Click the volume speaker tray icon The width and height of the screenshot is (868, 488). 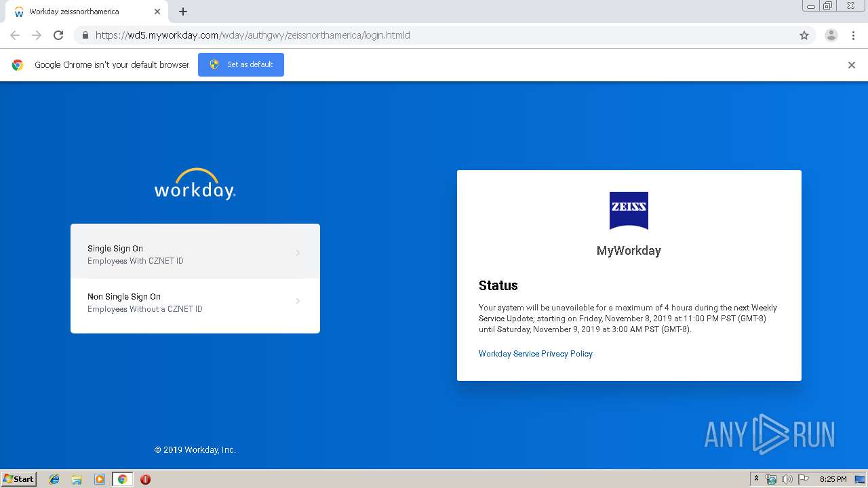pos(787,479)
